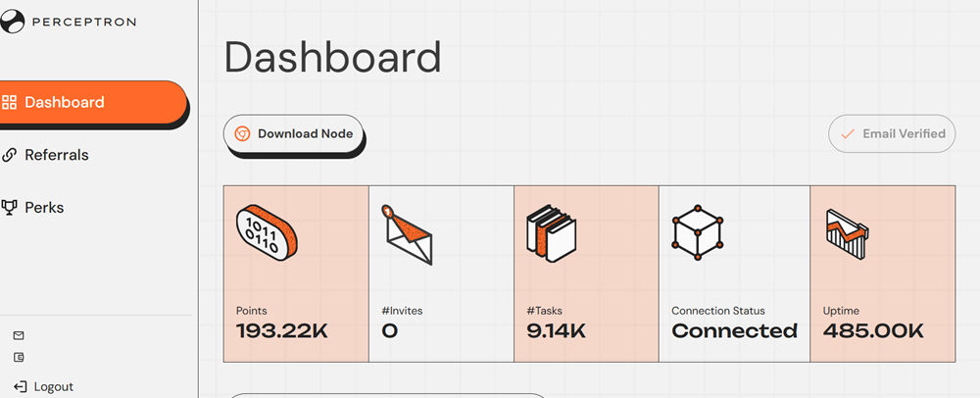Open the Dashboard sidebar item

pos(92,103)
